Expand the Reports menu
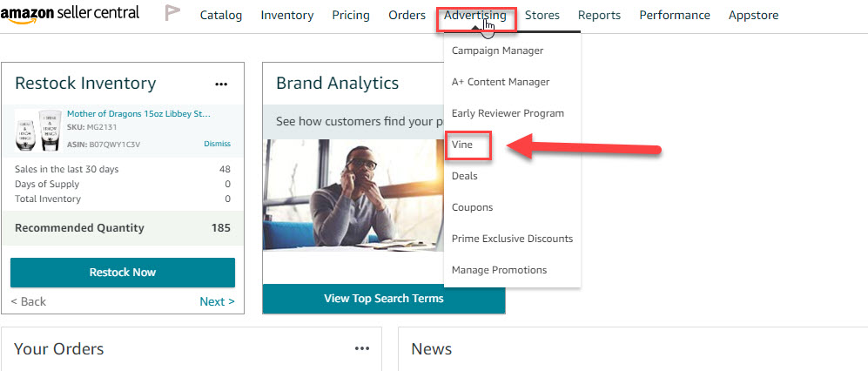Screen dimensions: 868x371 pos(599,15)
